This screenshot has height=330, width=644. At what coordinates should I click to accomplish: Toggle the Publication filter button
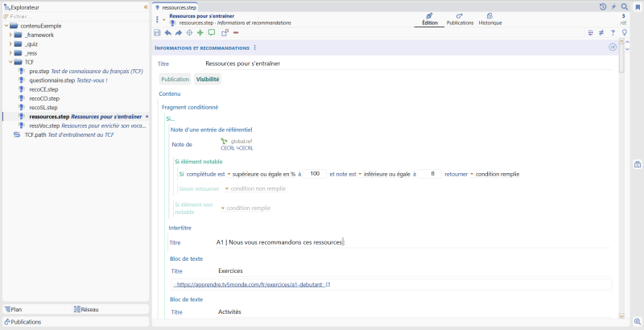[x=175, y=79]
